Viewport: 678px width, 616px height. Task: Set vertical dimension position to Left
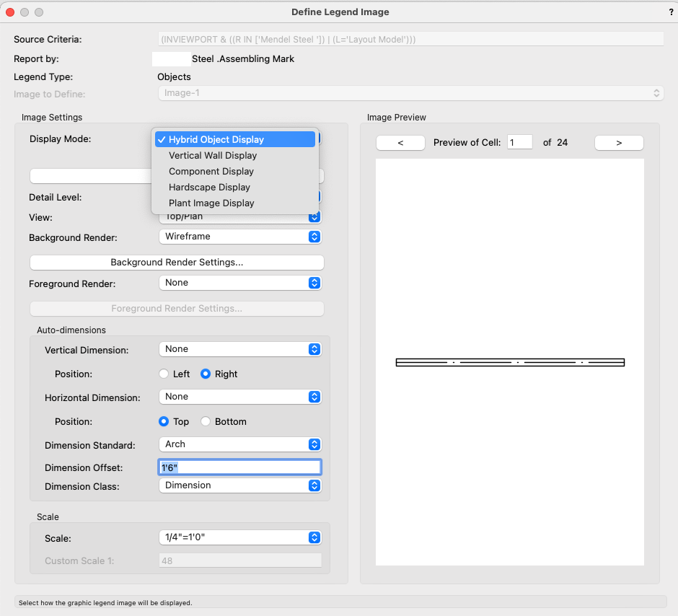click(x=164, y=374)
